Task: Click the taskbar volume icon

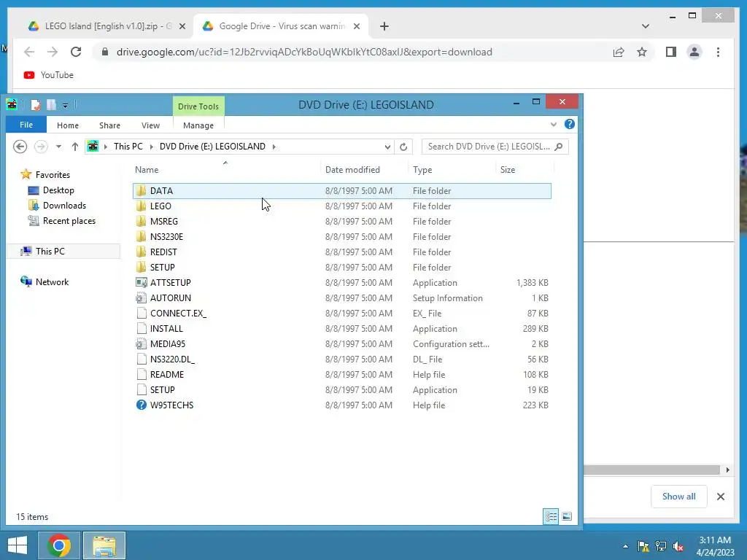Action: [678, 546]
